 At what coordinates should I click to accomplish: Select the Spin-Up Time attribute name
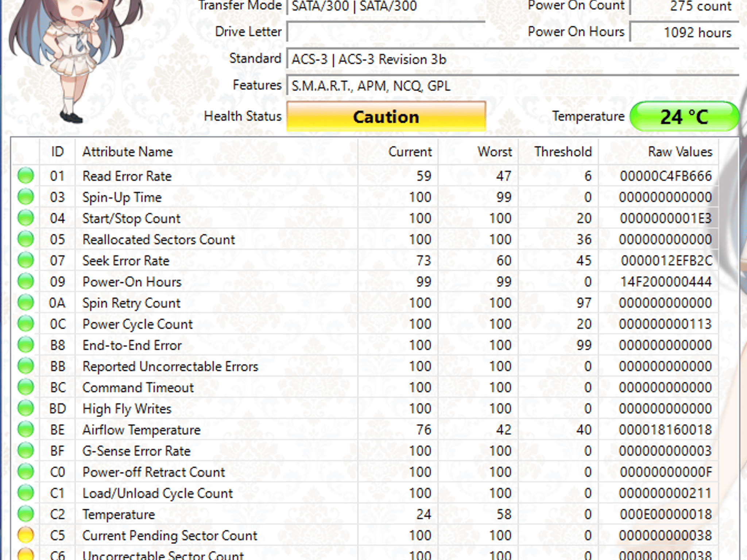(122, 197)
